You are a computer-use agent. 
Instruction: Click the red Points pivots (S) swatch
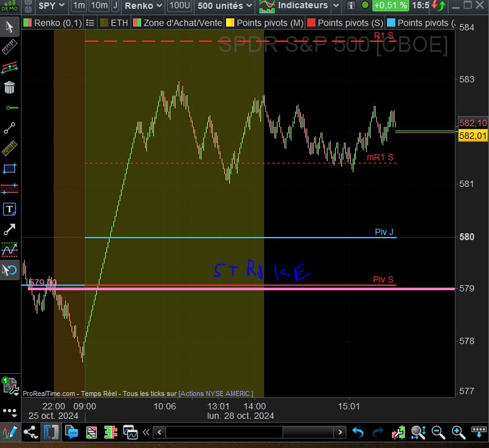pos(311,23)
